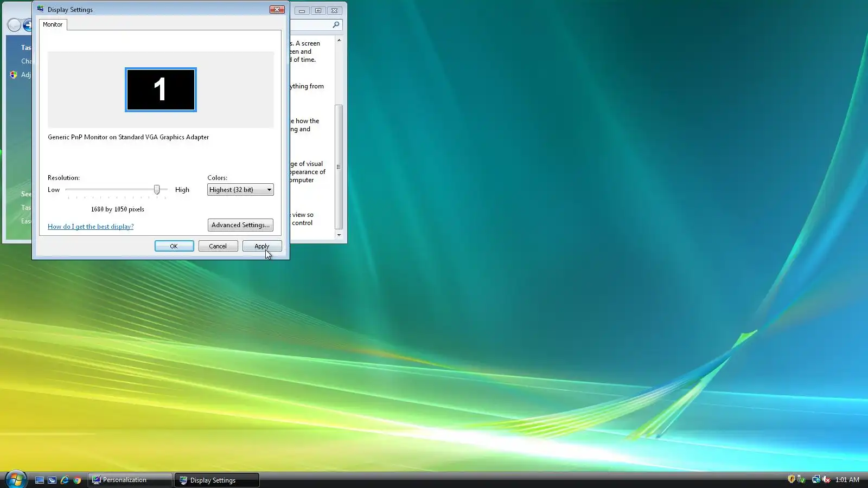
Task: Click the muted volume tray icon
Action: click(x=826, y=479)
